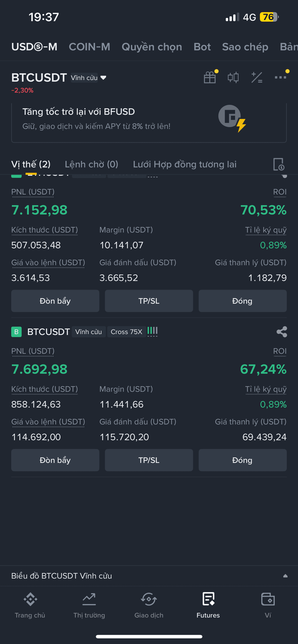Switch to USDⓈ-M tab
Viewport: 298px width, 644px height.
34,47
